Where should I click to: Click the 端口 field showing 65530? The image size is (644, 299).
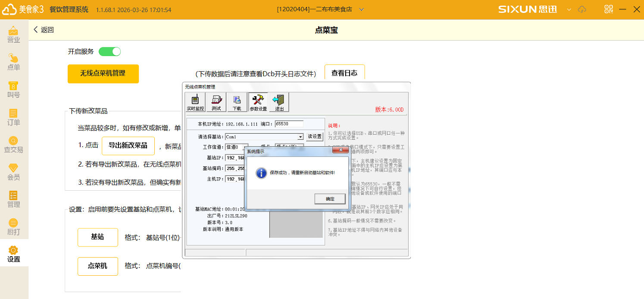289,124
